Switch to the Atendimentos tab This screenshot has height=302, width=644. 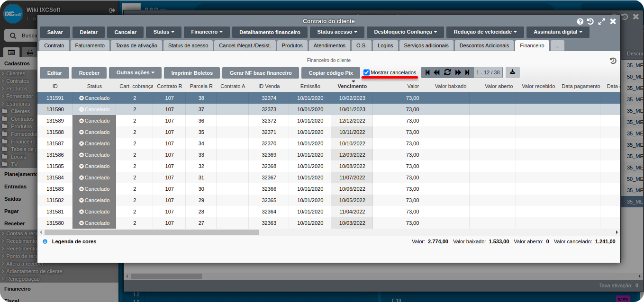pyautogui.click(x=329, y=45)
